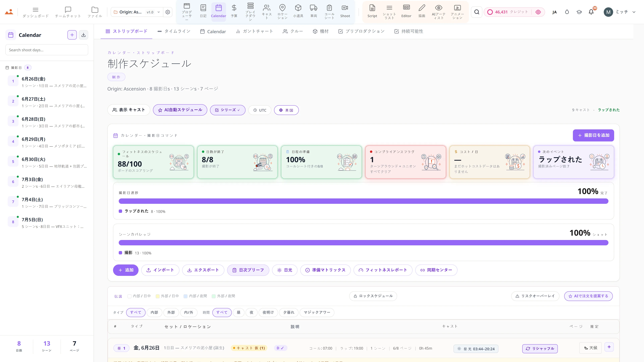
Task: Click the エクスポート button
Action: click(203, 270)
